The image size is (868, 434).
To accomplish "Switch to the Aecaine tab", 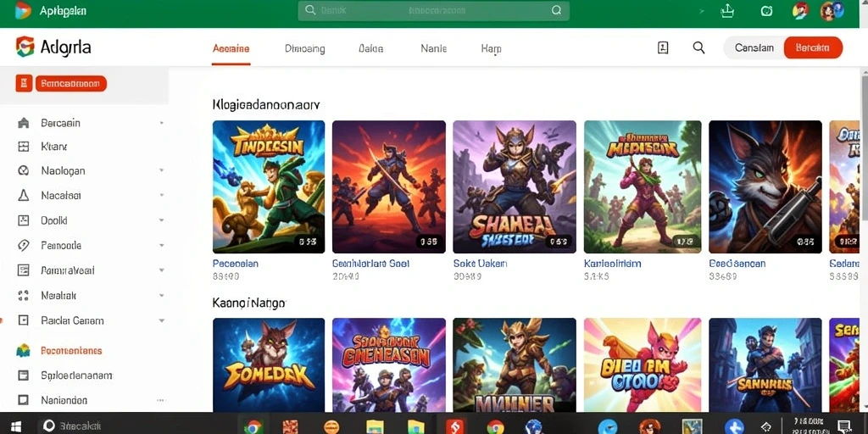I will [231, 48].
